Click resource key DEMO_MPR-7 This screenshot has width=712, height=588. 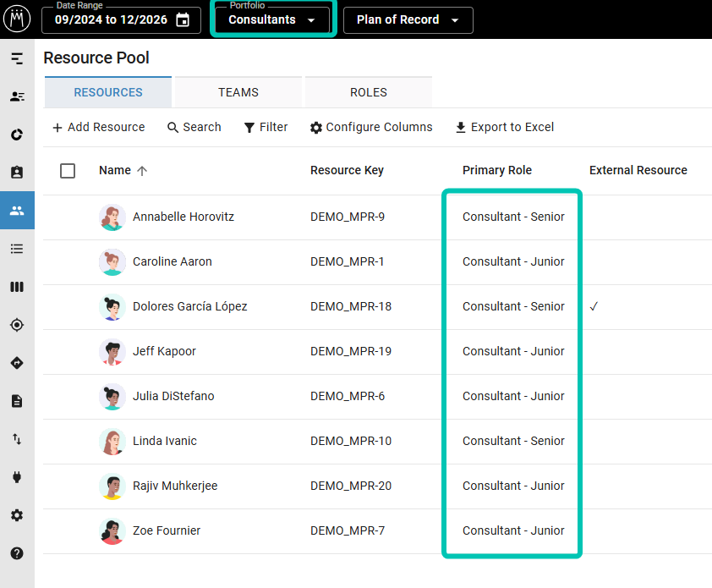348,530
